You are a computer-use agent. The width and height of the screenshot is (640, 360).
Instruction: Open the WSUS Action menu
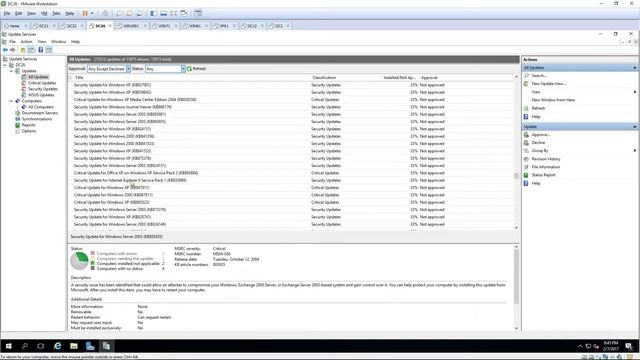coord(27,42)
